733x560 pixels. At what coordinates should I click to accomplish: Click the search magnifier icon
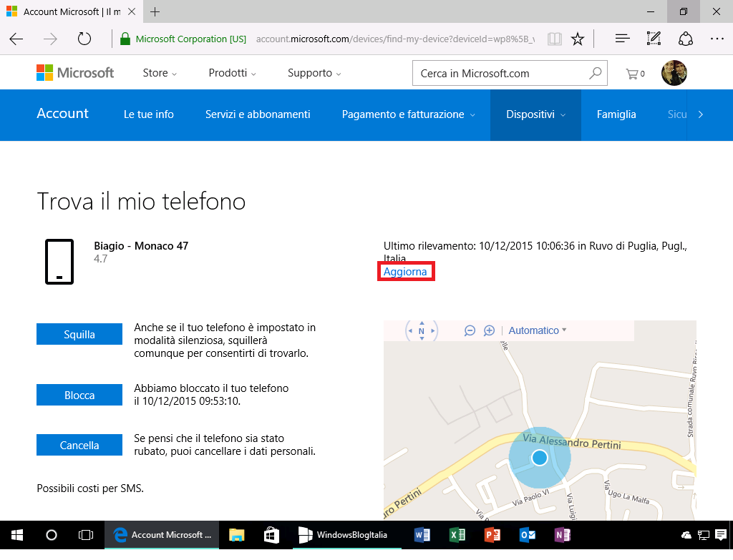pyautogui.click(x=595, y=73)
